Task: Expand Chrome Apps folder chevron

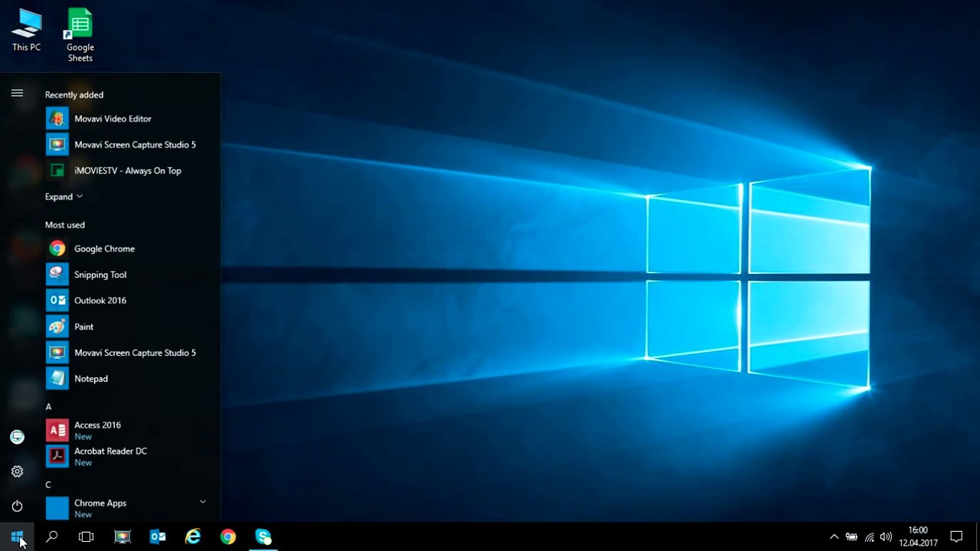Action: (203, 502)
